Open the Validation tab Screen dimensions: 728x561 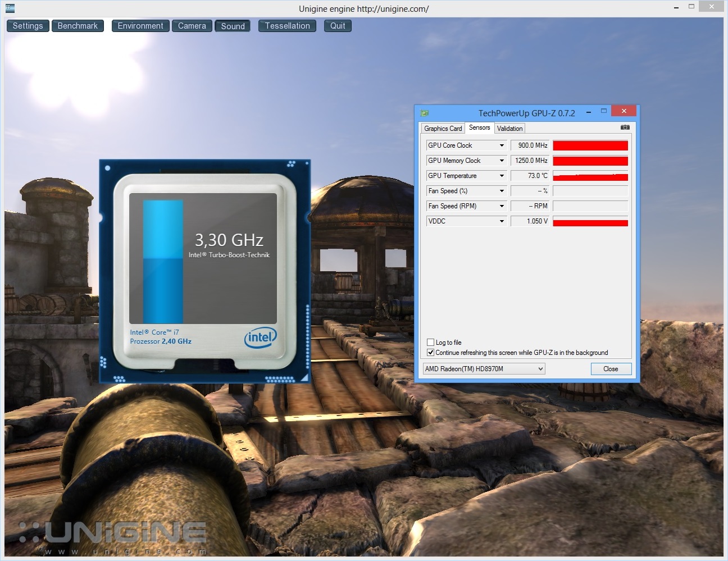point(510,128)
